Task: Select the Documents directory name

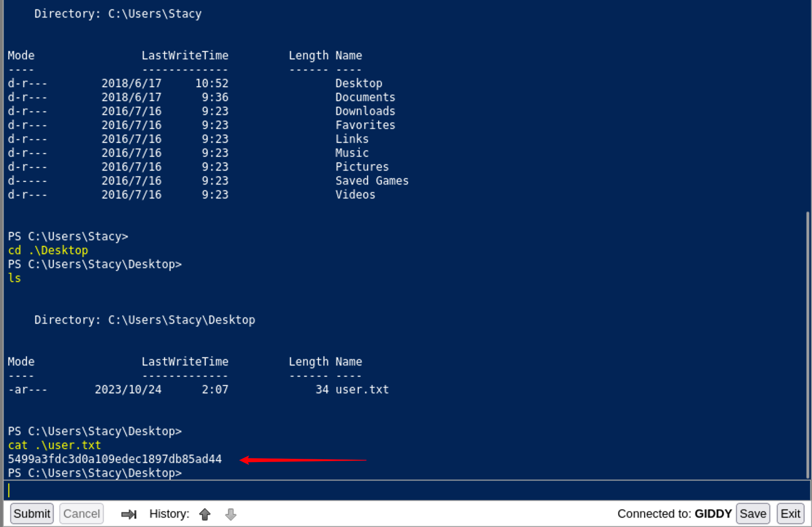Action: 365,97
